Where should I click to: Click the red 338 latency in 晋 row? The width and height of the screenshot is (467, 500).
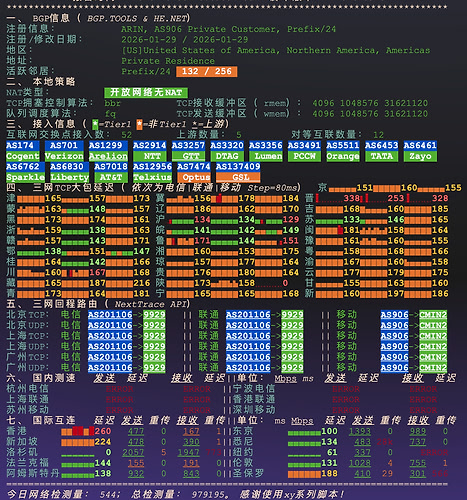tap(351, 198)
